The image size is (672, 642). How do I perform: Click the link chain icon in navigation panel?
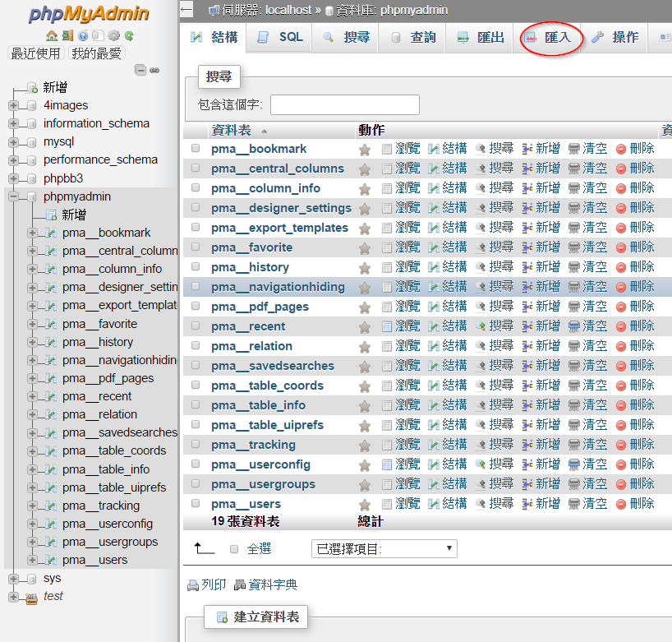tap(154, 71)
